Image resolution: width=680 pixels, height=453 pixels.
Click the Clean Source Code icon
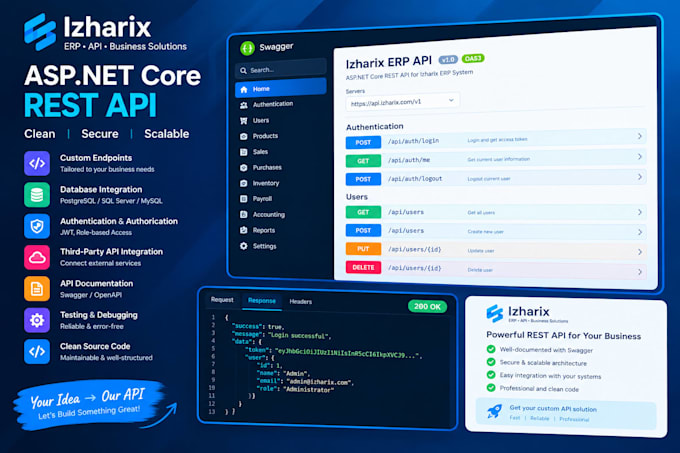37,352
